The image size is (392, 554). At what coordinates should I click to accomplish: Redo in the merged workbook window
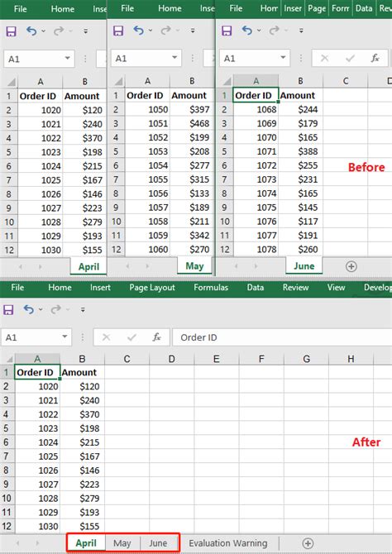(55, 310)
